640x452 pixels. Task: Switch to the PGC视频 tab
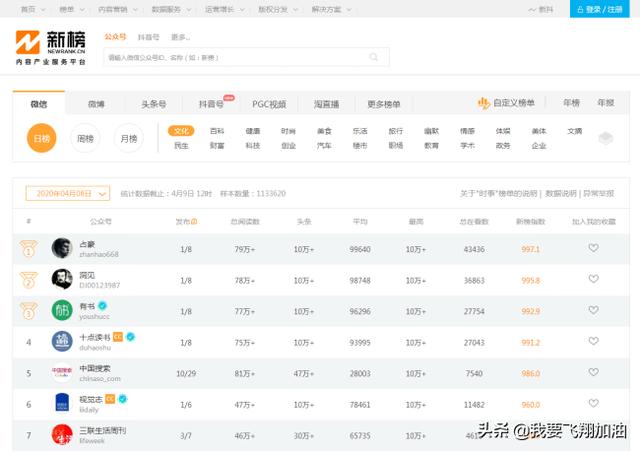[269, 104]
